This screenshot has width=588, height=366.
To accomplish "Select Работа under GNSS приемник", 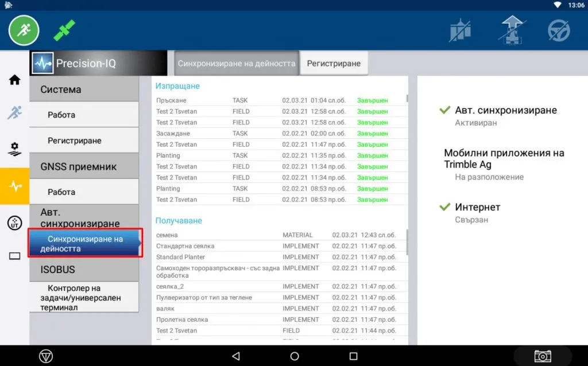I will point(84,192).
